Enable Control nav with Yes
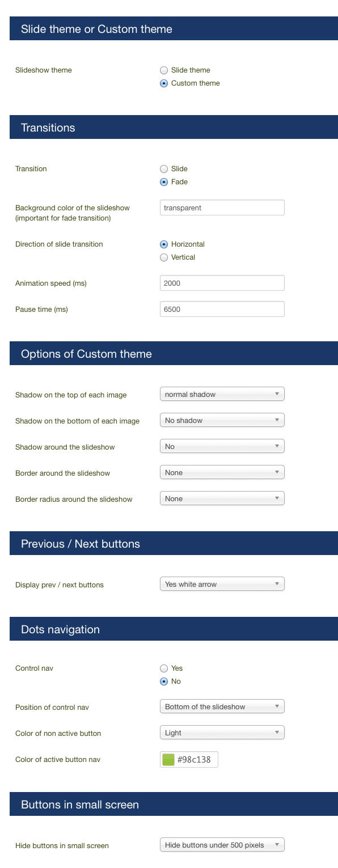The height and width of the screenshot is (868, 338). click(164, 668)
